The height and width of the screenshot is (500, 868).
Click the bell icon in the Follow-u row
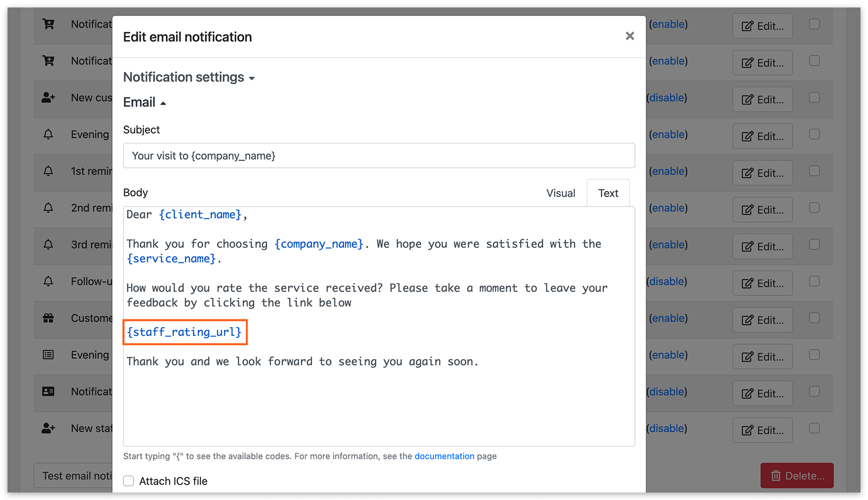[x=48, y=281]
